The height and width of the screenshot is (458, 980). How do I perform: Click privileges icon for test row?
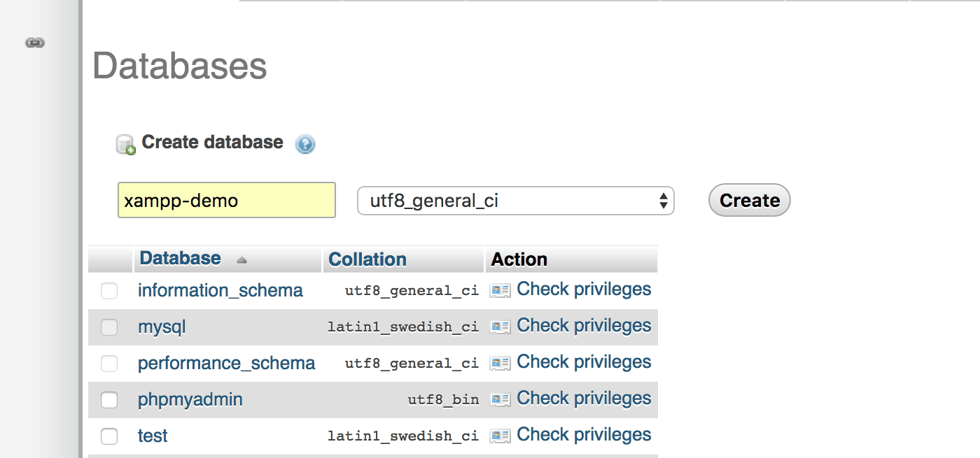500,436
